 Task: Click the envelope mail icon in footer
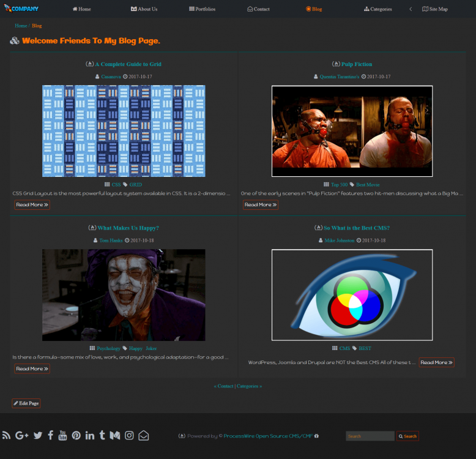143,436
